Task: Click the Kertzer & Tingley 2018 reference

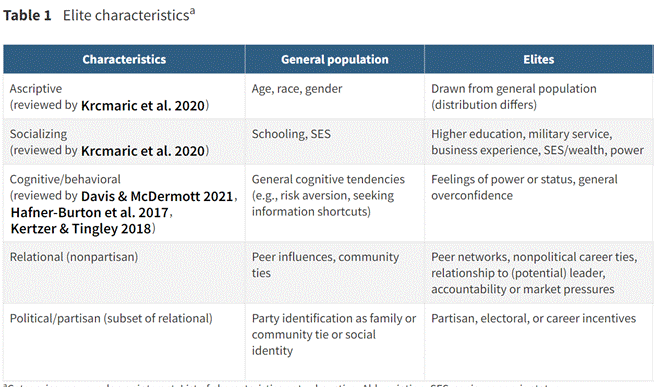Action: [x=81, y=229]
